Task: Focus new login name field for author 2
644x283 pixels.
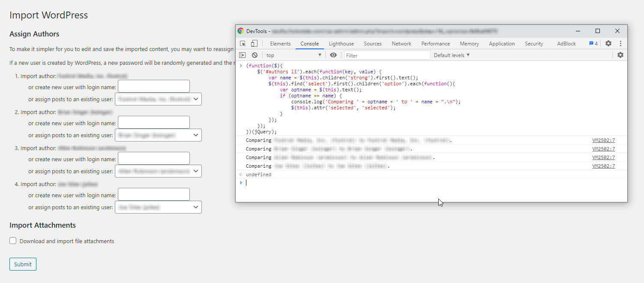Action: pyautogui.click(x=154, y=122)
